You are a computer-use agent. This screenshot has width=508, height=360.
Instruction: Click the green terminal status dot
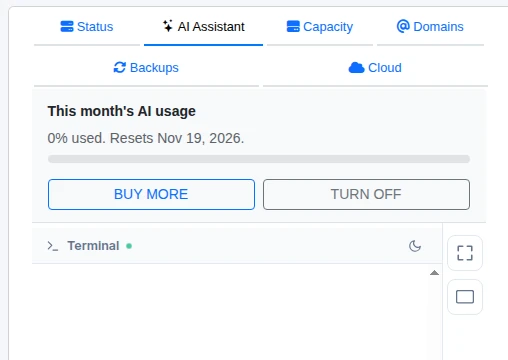pos(129,246)
